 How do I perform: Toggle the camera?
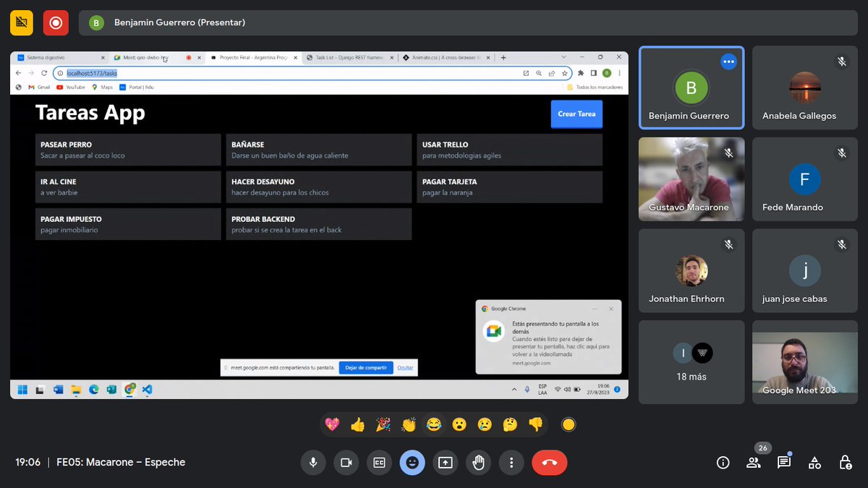[346, 463]
